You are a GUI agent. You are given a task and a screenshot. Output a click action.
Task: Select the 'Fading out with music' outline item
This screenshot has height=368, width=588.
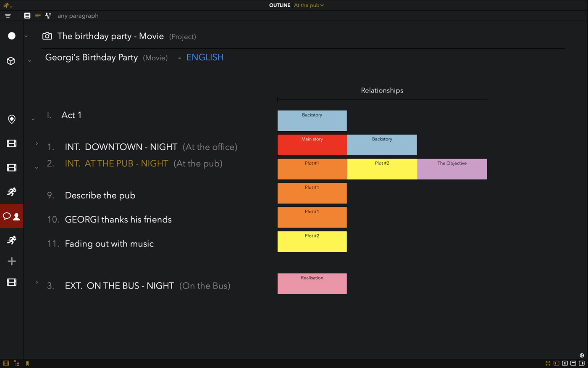109,244
